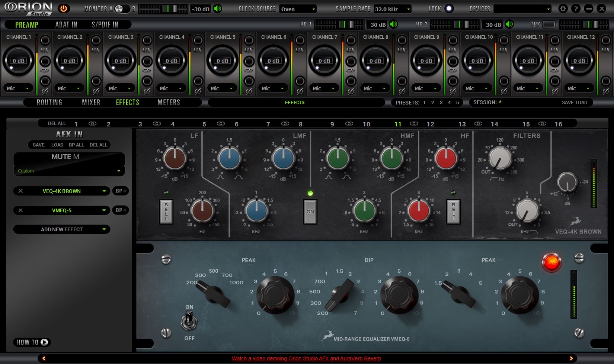This screenshot has height=364, width=614.
Task: Open the Mic input dropdown on Channel 4
Action: click(x=171, y=88)
